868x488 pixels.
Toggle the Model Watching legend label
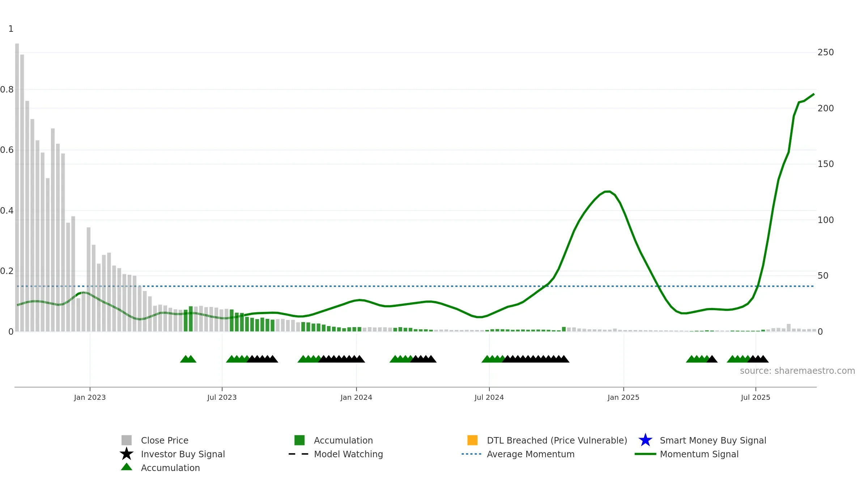[348, 454]
